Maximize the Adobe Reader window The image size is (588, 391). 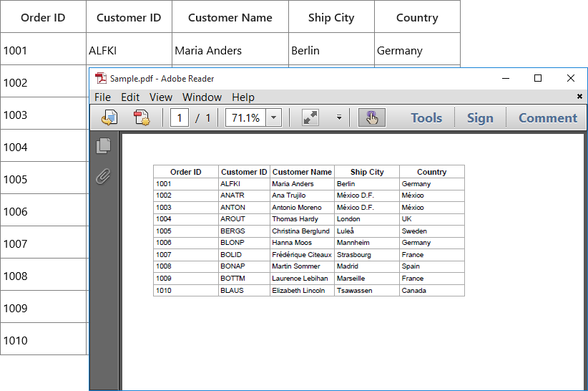point(538,78)
